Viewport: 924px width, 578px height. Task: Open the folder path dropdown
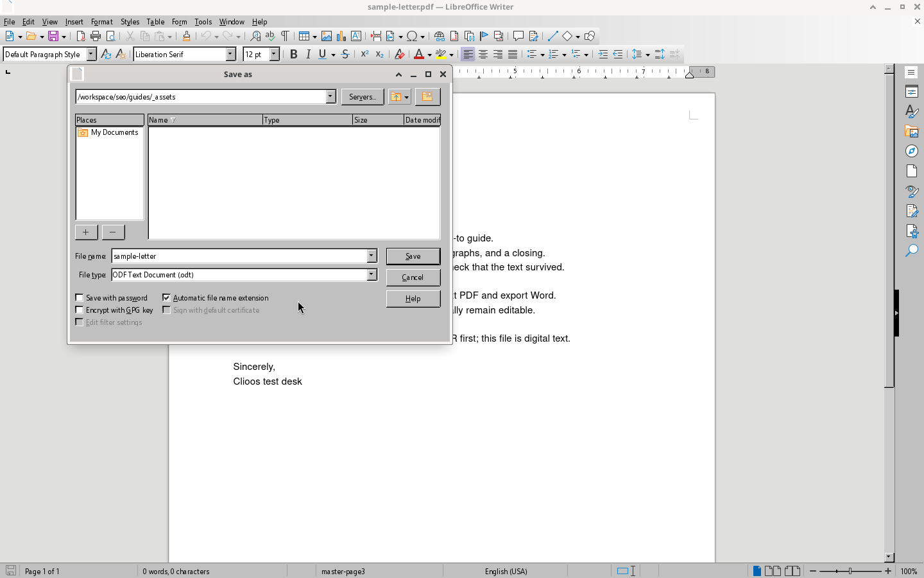click(x=330, y=97)
